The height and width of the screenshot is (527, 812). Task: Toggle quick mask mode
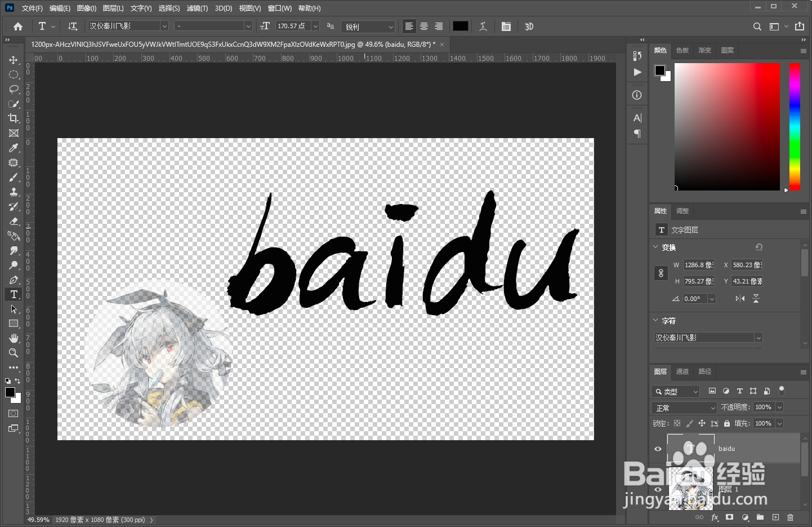[x=14, y=414]
